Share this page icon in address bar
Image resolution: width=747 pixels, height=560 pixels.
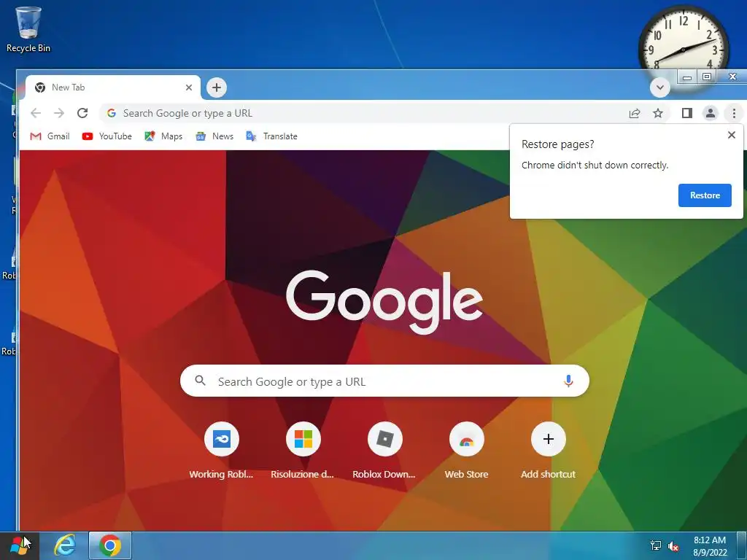pyautogui.click(x=635, y=113)
